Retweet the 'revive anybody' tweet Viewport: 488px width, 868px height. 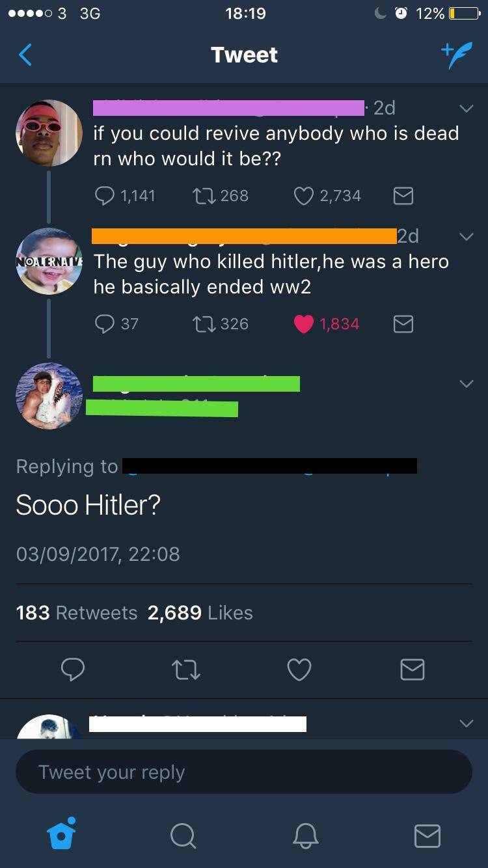click(x=204, y=195)
